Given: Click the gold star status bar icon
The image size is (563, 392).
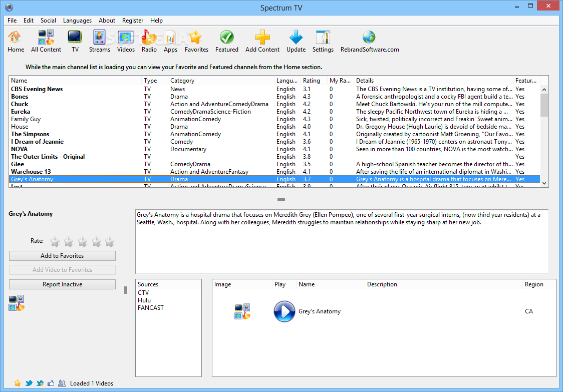Looking at the screenshot, I should coord(17,383).
